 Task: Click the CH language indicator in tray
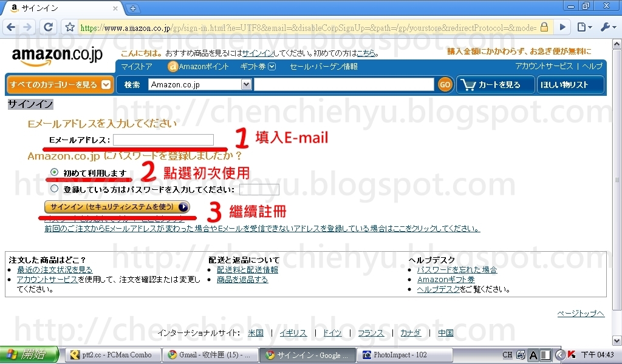(507, 355)
